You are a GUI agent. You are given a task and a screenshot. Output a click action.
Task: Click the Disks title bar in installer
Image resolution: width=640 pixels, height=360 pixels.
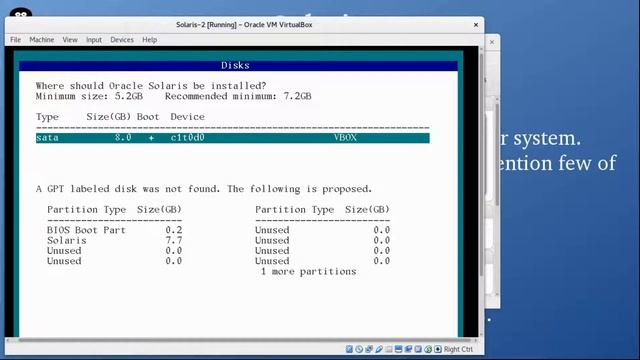pos(238,65)
